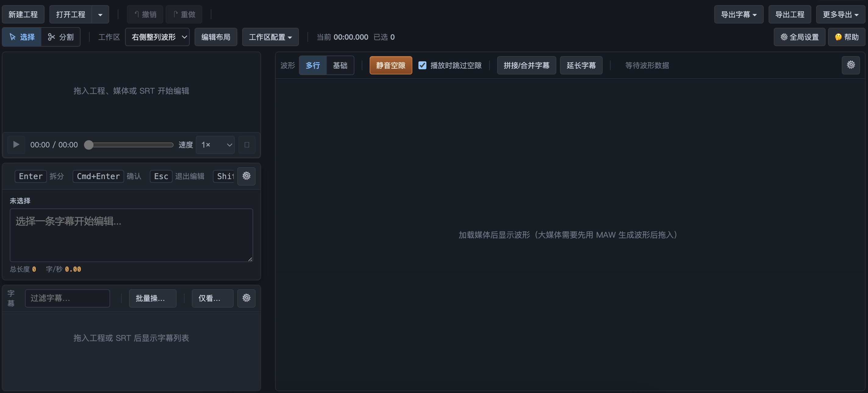
Task: Click 导出工程 button
Action: pos(790,14)
